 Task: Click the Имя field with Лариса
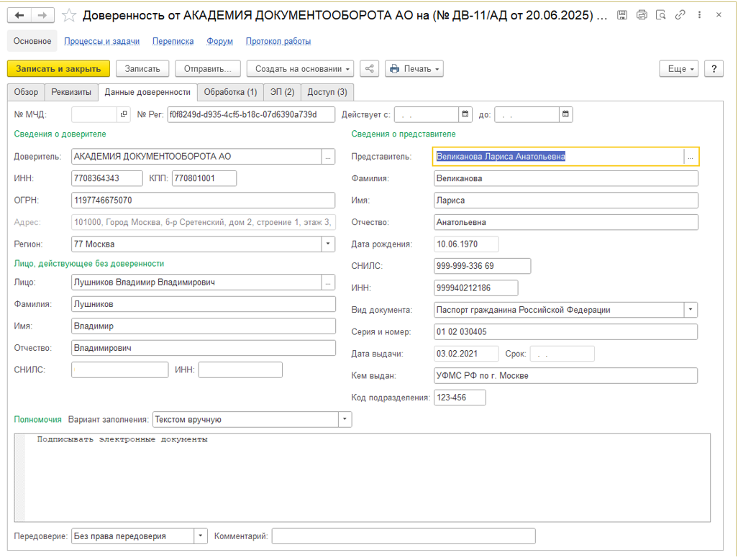point(566,201)
